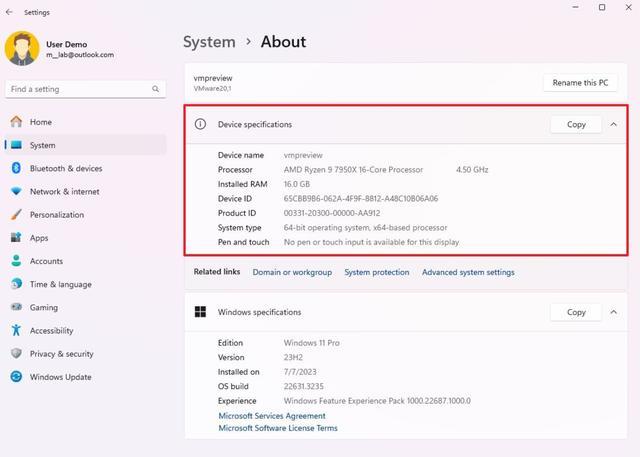Screen dimensions: 640x457
Task: Click the 16.0 GB installed RAM value
Action: point(297,184)
